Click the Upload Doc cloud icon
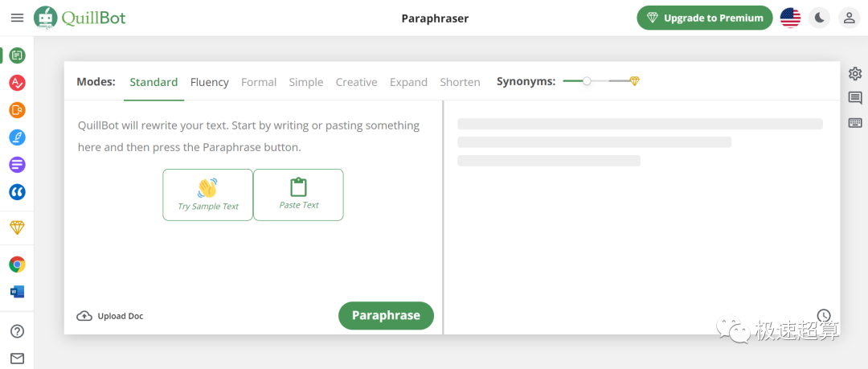Image resolution: width=868 pixels, height=369 pixels. point(84,316)
